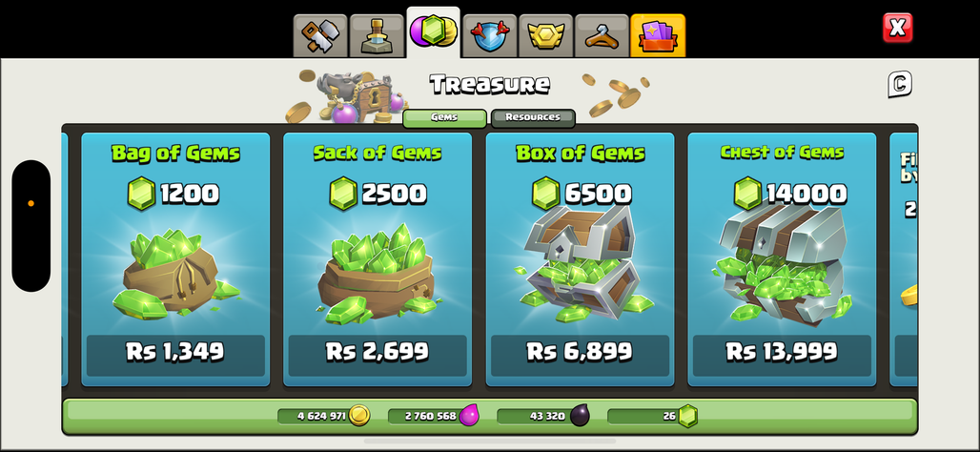Close the shop with red X

tap(897, 28)
